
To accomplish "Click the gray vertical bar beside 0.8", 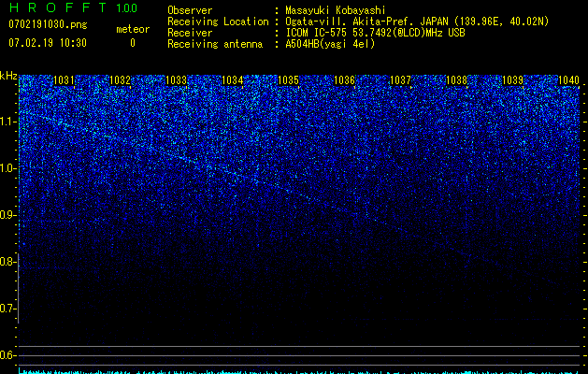I will point(19,289).
